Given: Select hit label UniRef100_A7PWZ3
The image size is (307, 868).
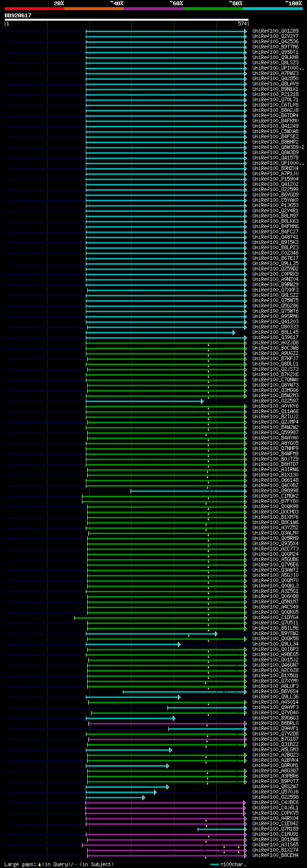Looking at the screenshot, I should [275, 73].
